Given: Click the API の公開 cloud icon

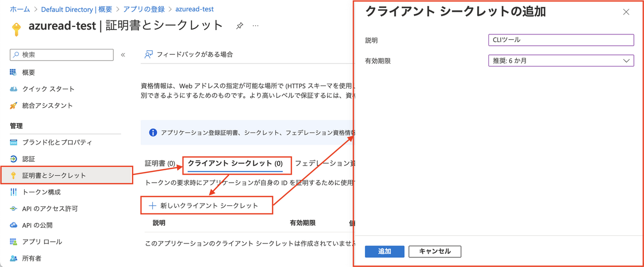Looking at the screenshot, I should (x=13, y=225).
